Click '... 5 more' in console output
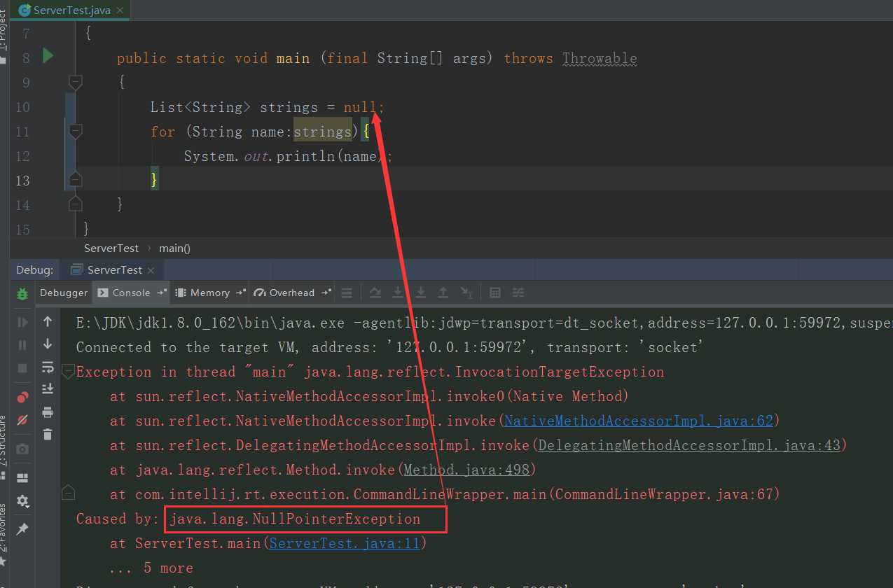 (151, 568)
